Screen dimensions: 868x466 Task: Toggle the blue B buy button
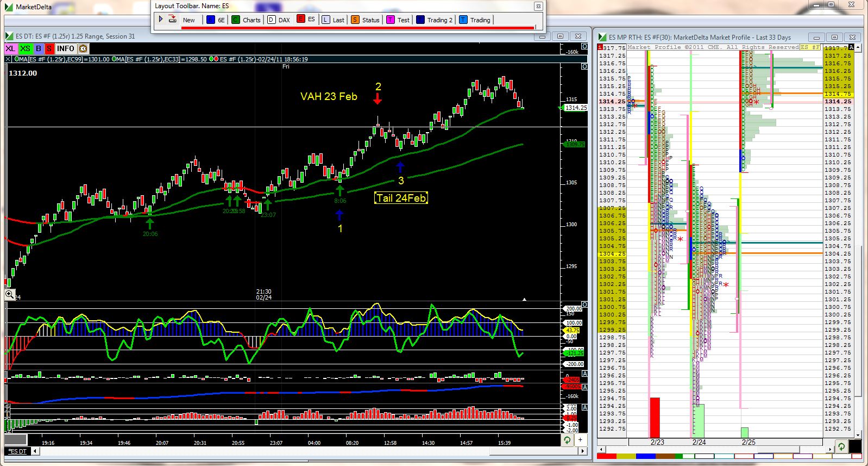[x=39, y=48]
